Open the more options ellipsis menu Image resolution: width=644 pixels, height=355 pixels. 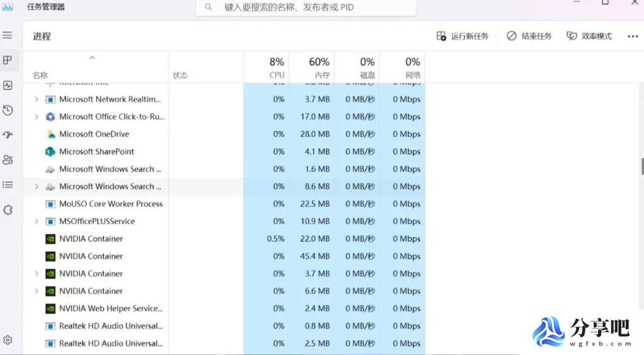(x=633, y=36)
